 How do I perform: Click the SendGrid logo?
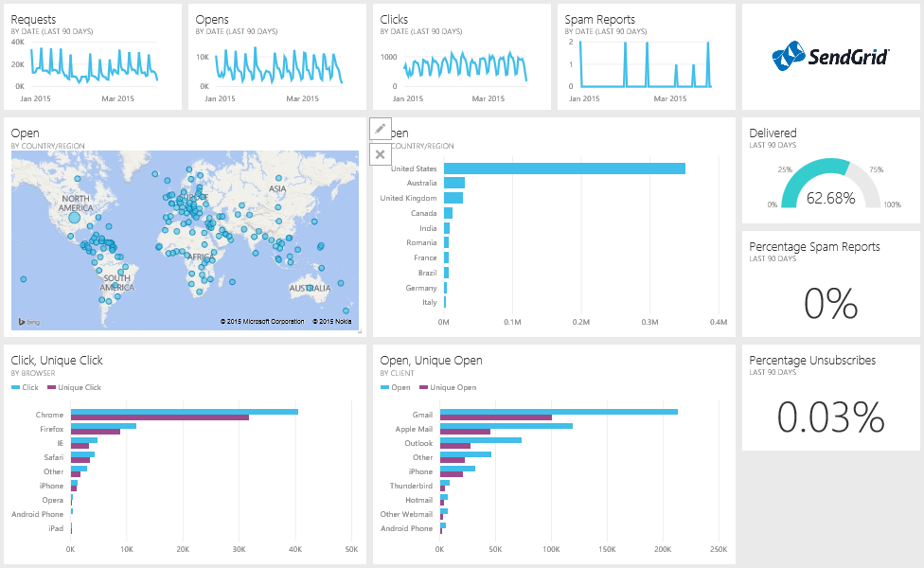click(x=830, y=57)
